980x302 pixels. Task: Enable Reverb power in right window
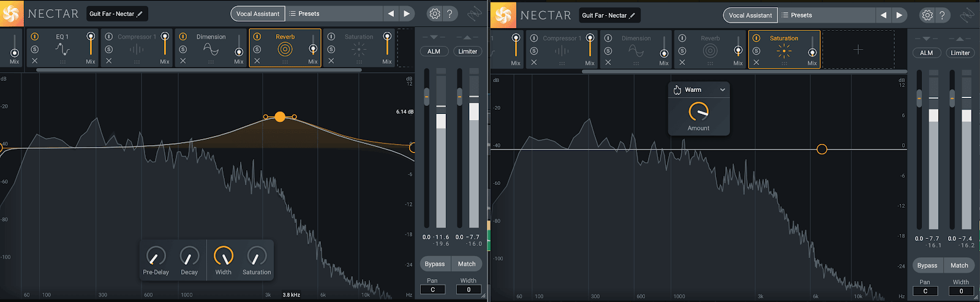pos(682,38)
